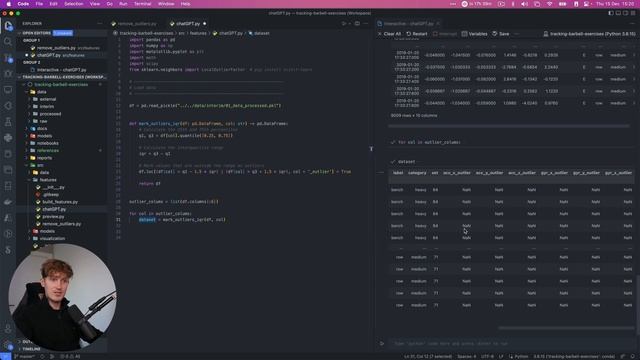Screen dimensions: 640x360
Task: Click Save in interactive toolbar
Action: 501,34
